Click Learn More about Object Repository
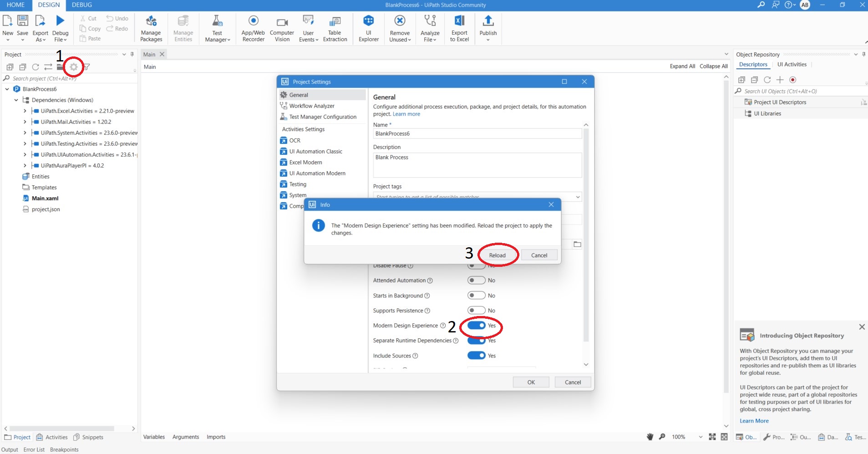Viewport: 868px width, 454px height. click(754, 421)
